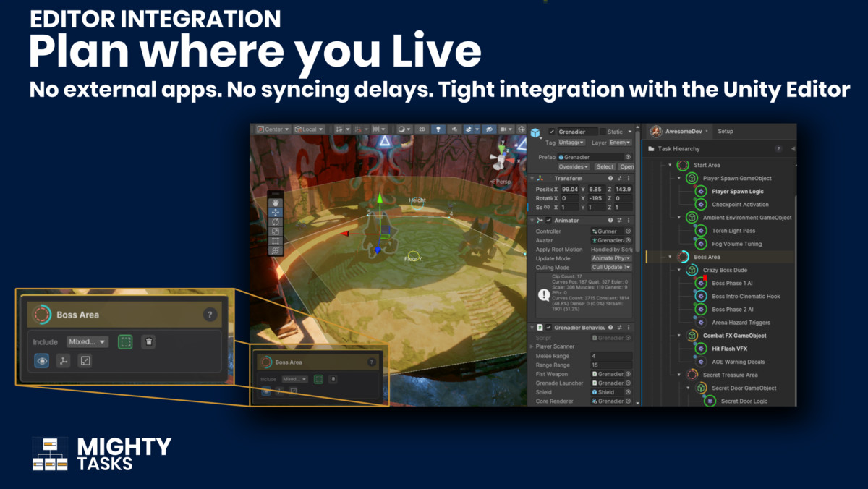Collapse the Secret Treasure Area node
868x489 pixels.
678,375
